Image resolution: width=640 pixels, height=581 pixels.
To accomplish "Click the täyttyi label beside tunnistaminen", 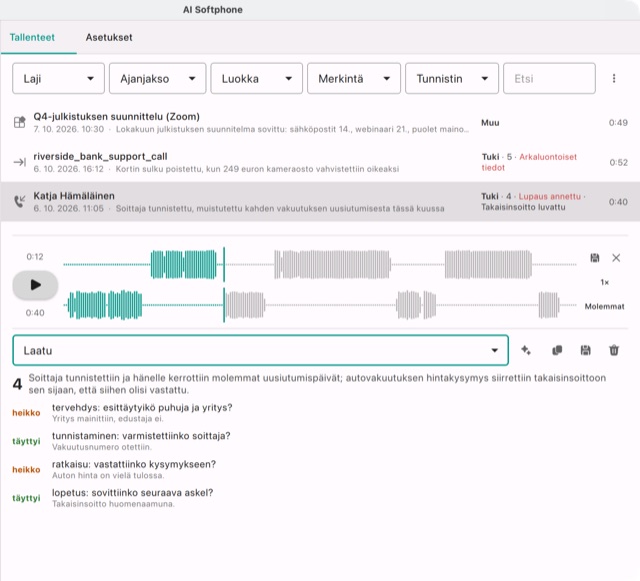I will coord(26,441).
